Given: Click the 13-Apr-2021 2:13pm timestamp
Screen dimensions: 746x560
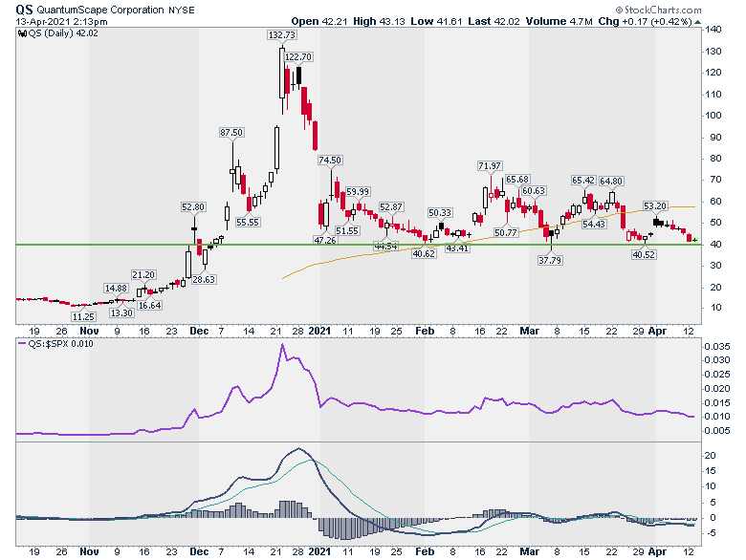Looking at the screenshot, I should coord(61,22).
